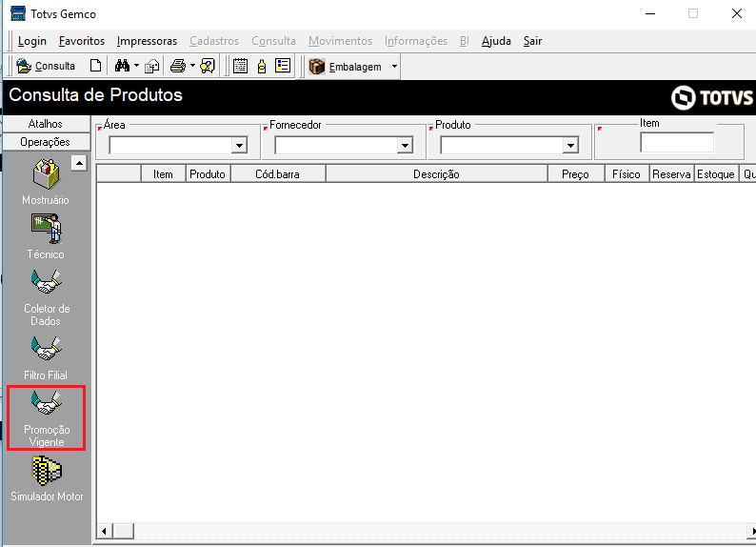Click the Descrição column header
The height and width of the screenshot is (547, 756).
(436, 173)
